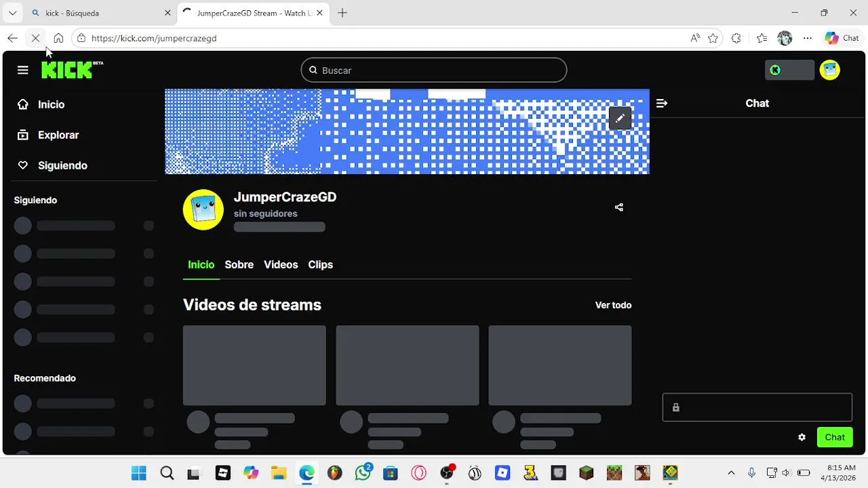
Task: View site information lock icon
Action: (x=81, y=38)
